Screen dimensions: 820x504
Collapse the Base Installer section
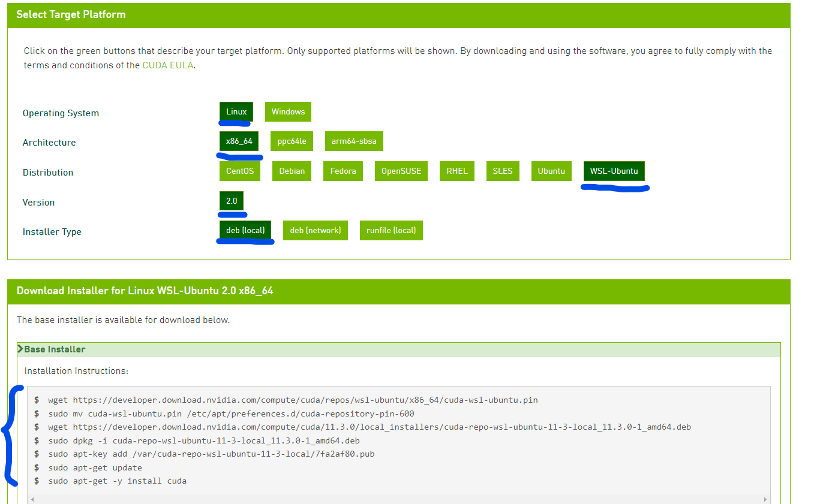(399, 349)
